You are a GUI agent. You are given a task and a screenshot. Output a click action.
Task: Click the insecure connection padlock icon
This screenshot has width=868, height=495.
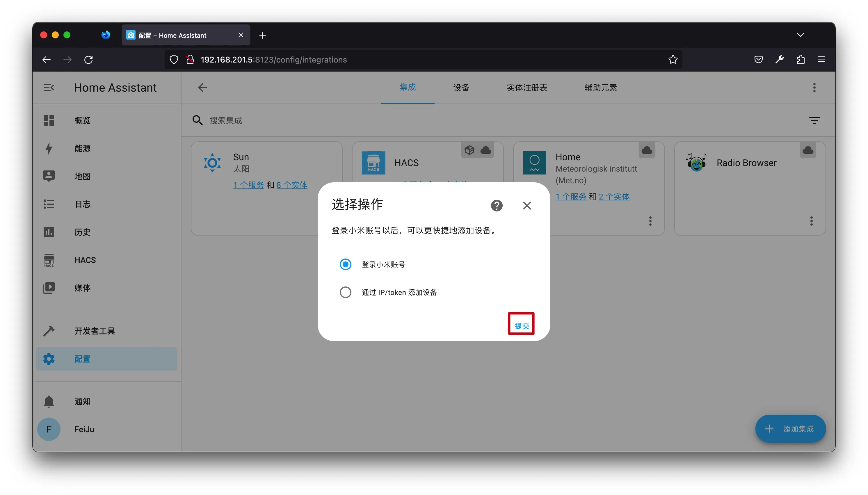190,60
